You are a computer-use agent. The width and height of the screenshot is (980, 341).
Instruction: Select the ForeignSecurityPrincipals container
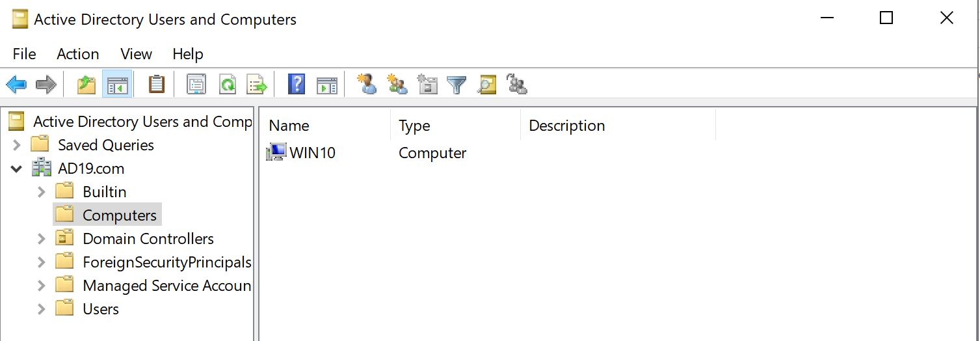coord(167,262)
